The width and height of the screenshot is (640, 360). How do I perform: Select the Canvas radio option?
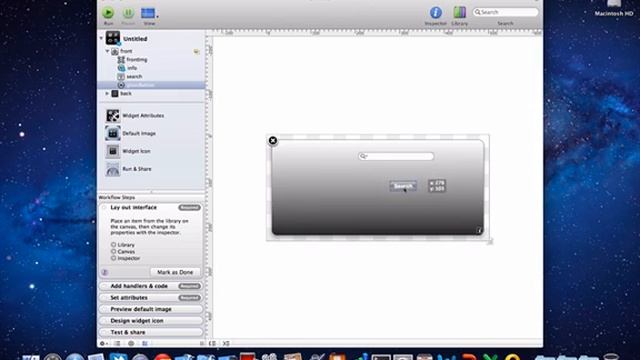point(113,251)
